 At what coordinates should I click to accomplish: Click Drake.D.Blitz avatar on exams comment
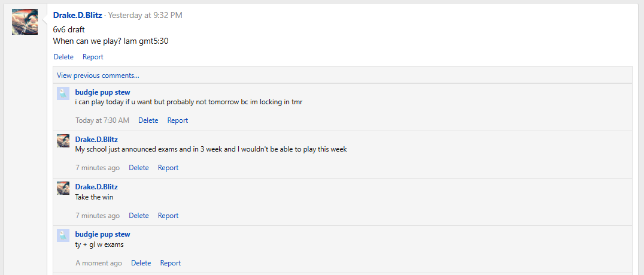click(x=63, y=140)
